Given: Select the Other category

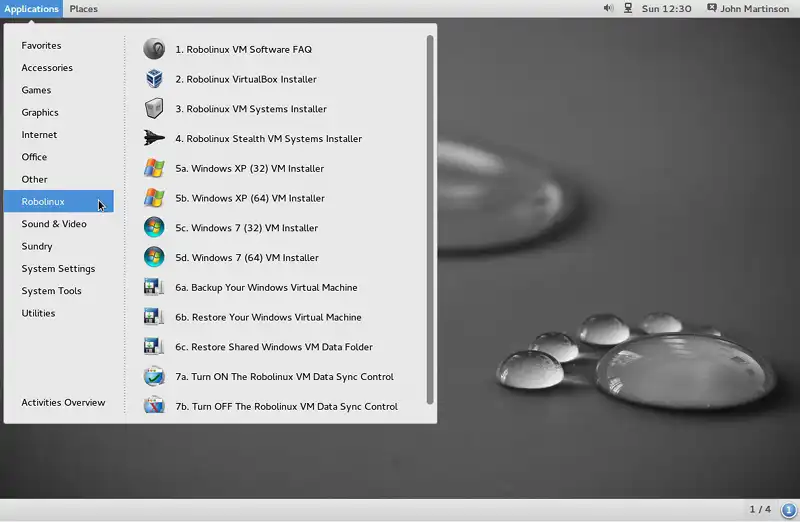Looking at the screenshot, I should [59, 179].
